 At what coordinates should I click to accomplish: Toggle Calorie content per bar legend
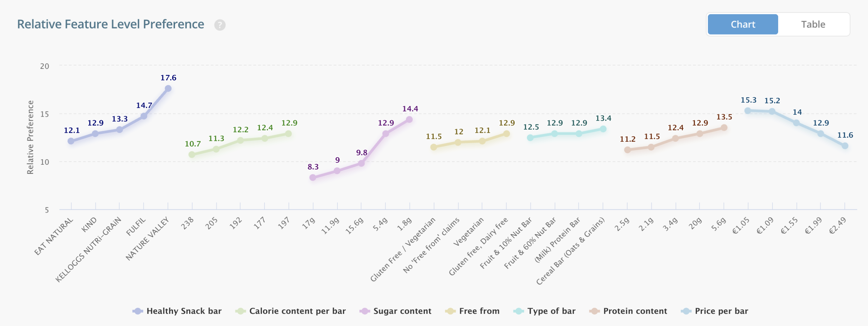(x=291, y=311)
